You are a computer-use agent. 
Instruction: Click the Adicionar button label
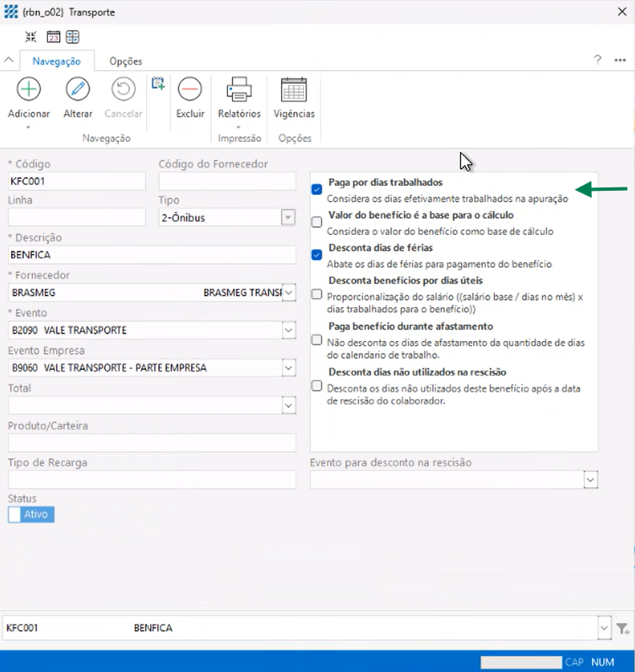[x=29, y=114]
